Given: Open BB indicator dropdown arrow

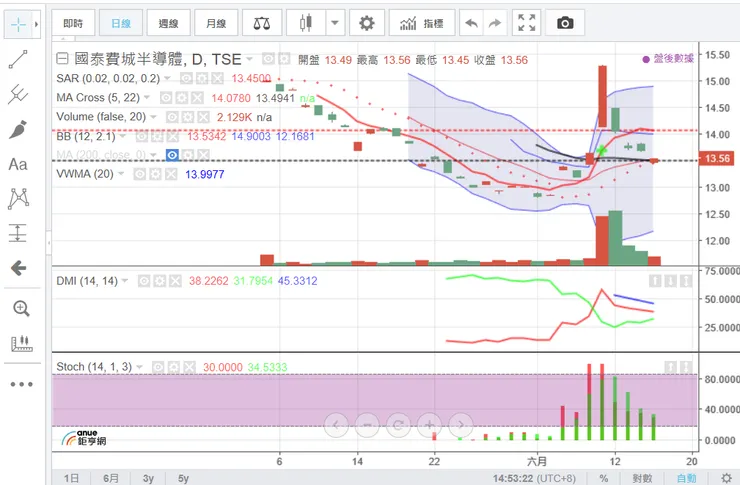Looking at the screenshot, I should 123,136.
